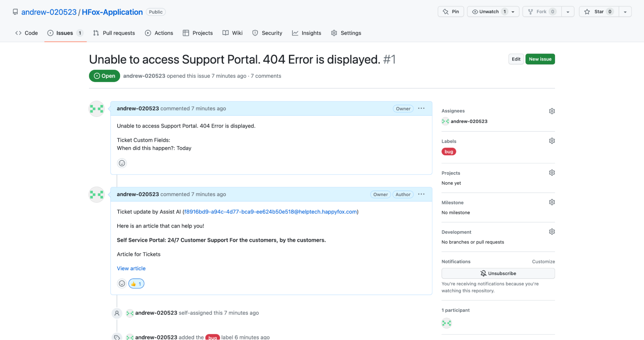This screenshot has width=644, height=340.
Task: Click the red bug label
Action: 448,151
